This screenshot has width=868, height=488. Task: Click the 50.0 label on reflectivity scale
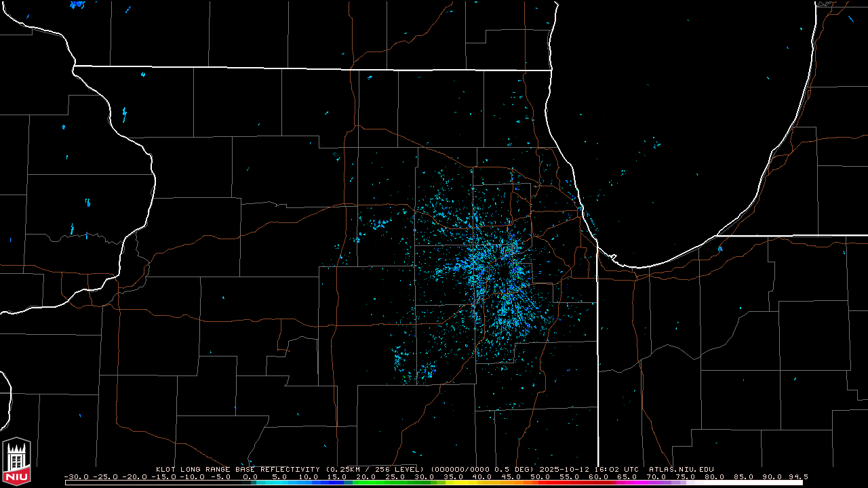[540, 477]
